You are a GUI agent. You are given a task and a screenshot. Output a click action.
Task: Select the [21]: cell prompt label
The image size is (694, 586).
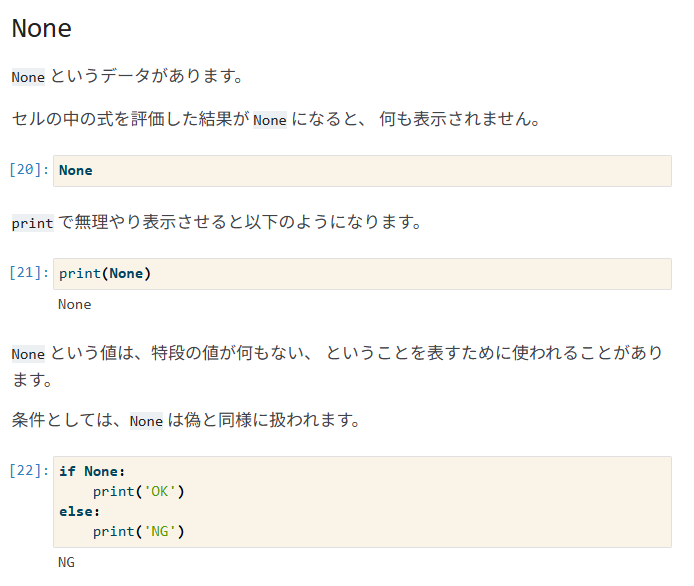(29, 273)
